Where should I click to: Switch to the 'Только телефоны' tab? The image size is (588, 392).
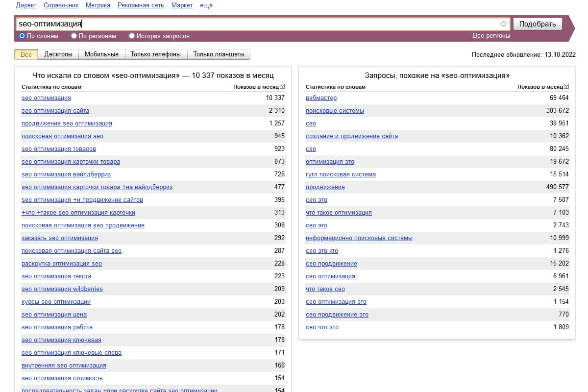click(x=156, y=54)
